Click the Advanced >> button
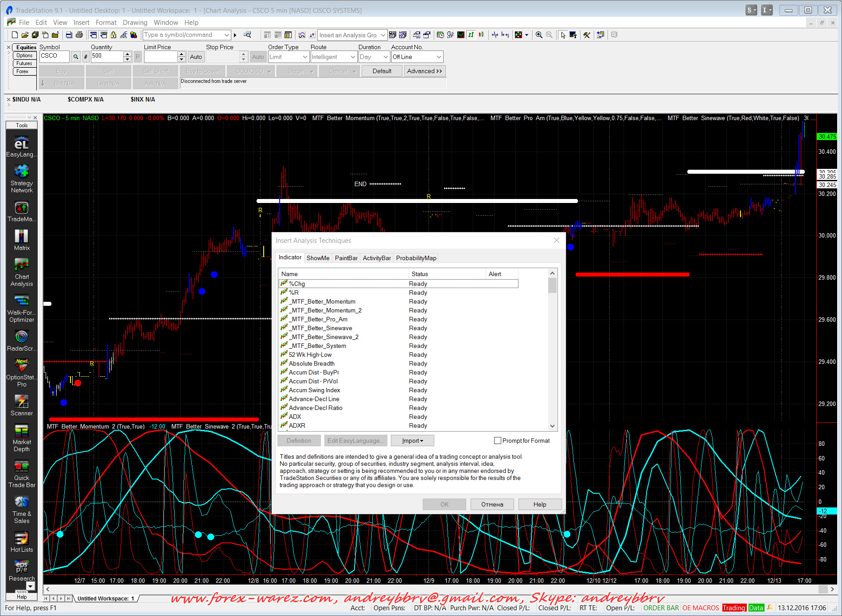Viewport: 842px width, 616px height. [424, 71]
